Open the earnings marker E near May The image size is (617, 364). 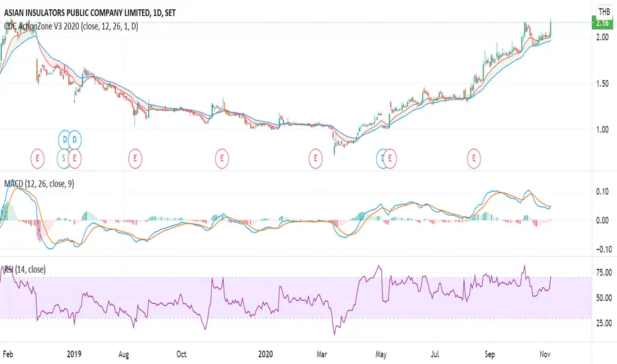(390, 159)
